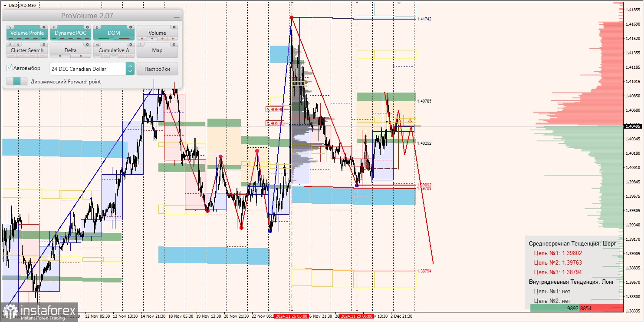Click the V hotkey tag on Volume Profile

[x=10, y=27]
